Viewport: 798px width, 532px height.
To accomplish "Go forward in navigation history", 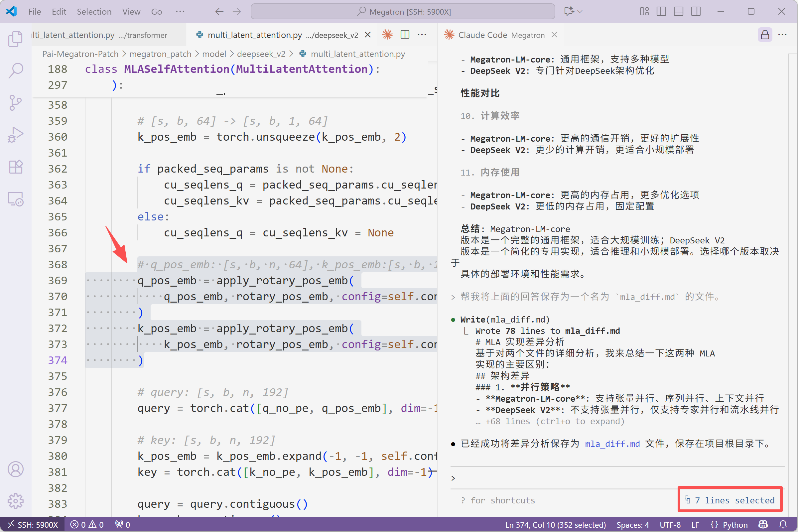I will click(x=237, y=12).
